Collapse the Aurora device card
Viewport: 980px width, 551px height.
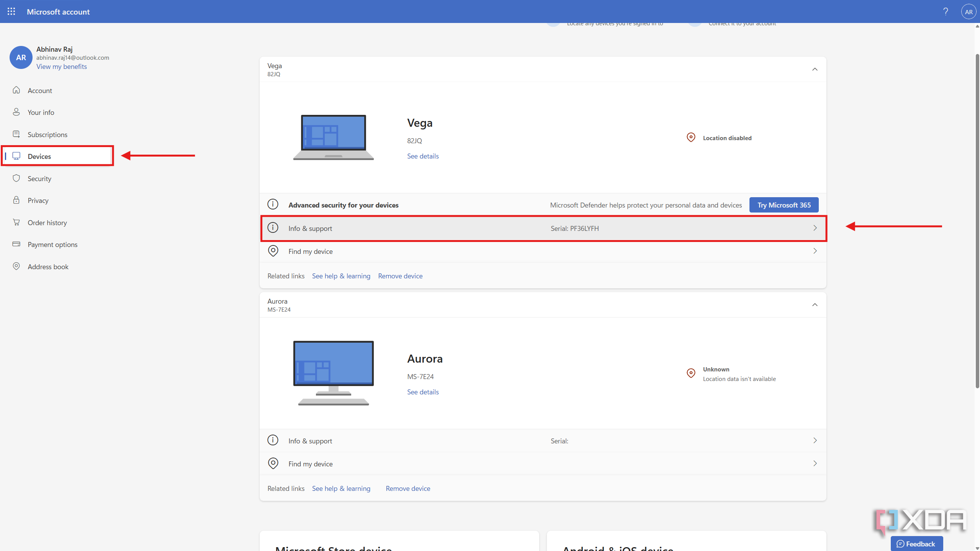tap(815, 305)
